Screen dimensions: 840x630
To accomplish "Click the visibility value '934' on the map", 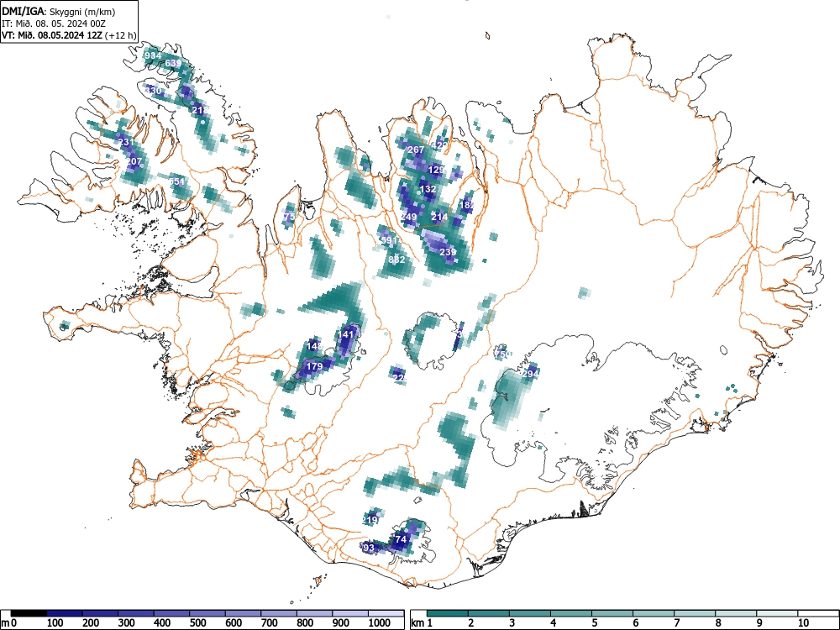I will 153,55.
